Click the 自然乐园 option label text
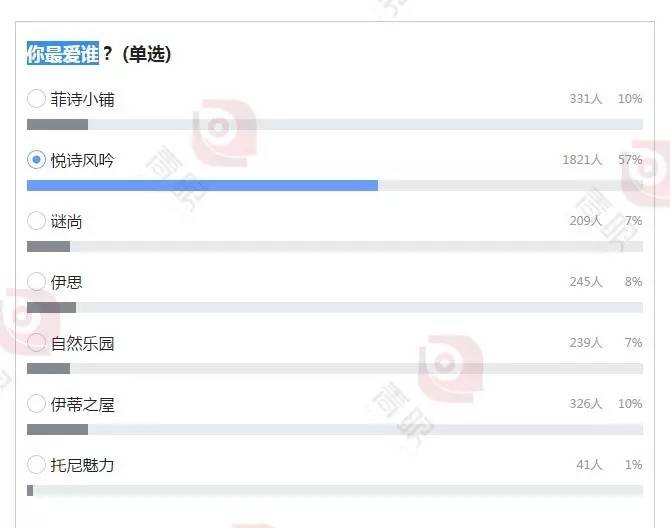This screenshot has width=670, height=528. [83, 344]
